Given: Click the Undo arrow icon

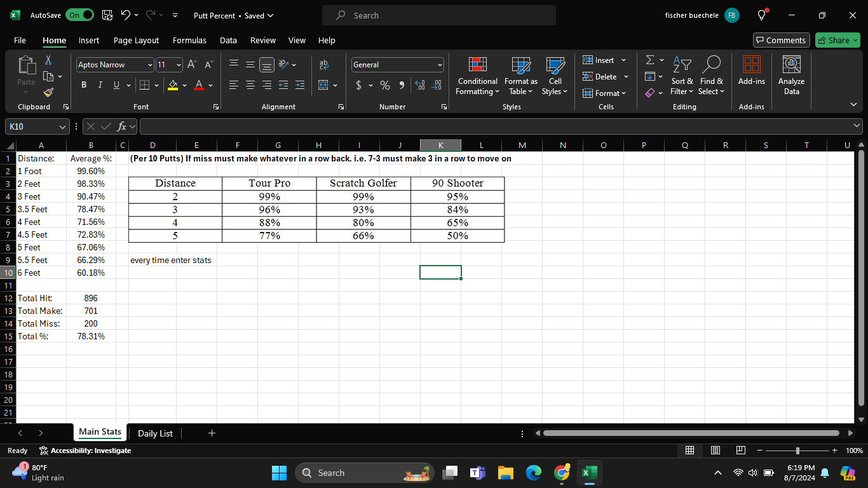Looking at the screenshot, I should click(x=126, y=15).
